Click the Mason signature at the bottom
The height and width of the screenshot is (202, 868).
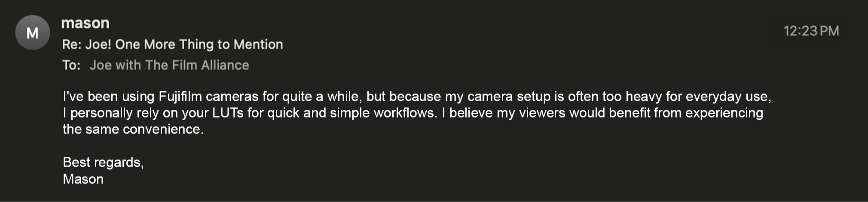pyautogui.click(x=83, y=179)
